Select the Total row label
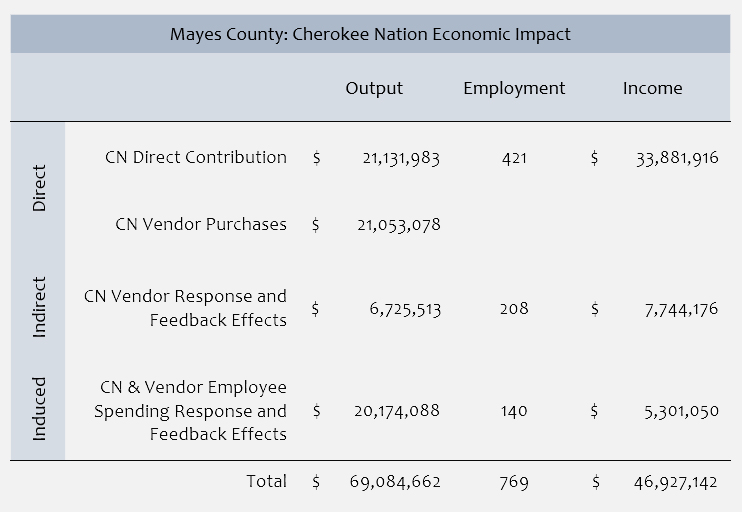This screenshot has height=512, width=742. click(x=266, y=482)
